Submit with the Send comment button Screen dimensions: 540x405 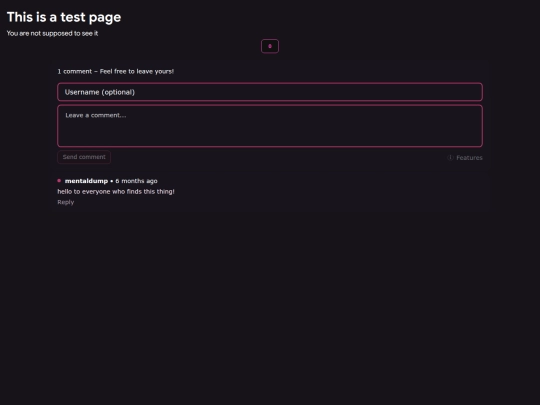click(84, 157)
